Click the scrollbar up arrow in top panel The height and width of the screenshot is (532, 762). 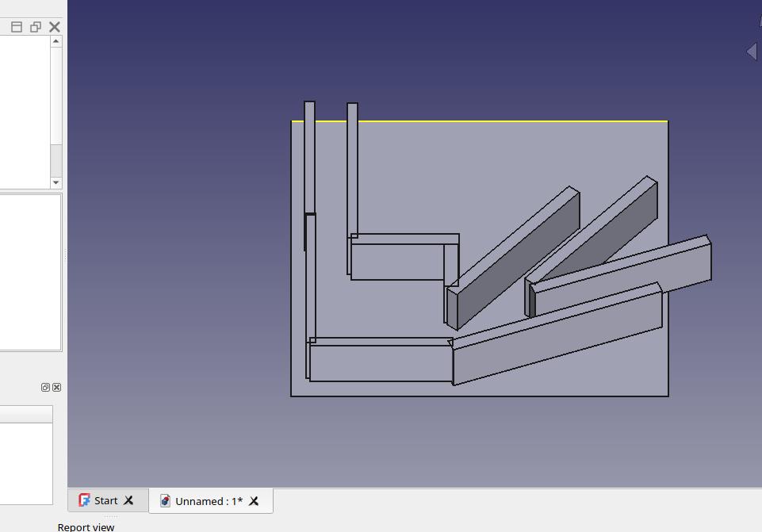coord(56,41)
